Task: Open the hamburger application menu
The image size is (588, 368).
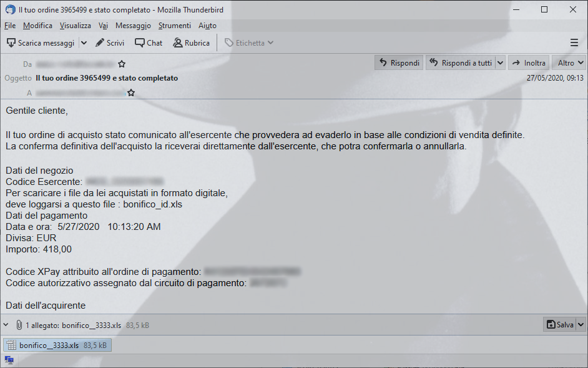Action: click(x=574, y=43)
